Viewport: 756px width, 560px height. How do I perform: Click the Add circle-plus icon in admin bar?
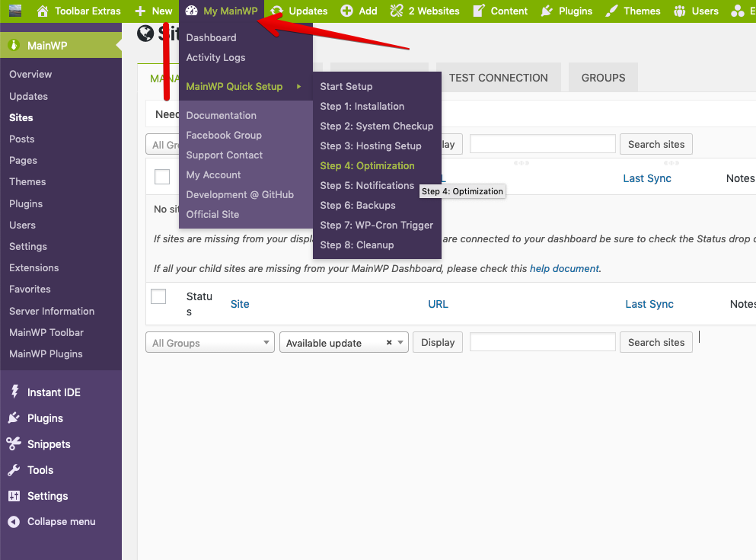(346, 11)
